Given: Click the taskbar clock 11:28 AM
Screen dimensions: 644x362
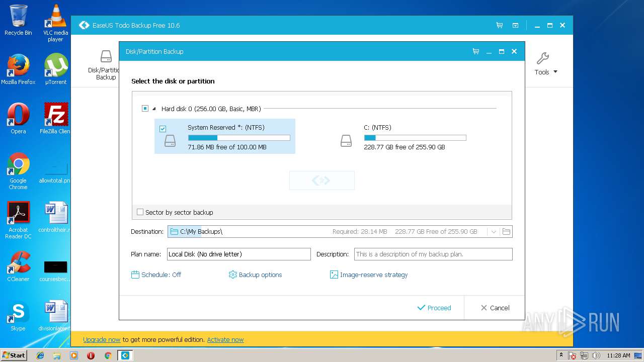Looking at the screenshot, I should pos(618,355).
